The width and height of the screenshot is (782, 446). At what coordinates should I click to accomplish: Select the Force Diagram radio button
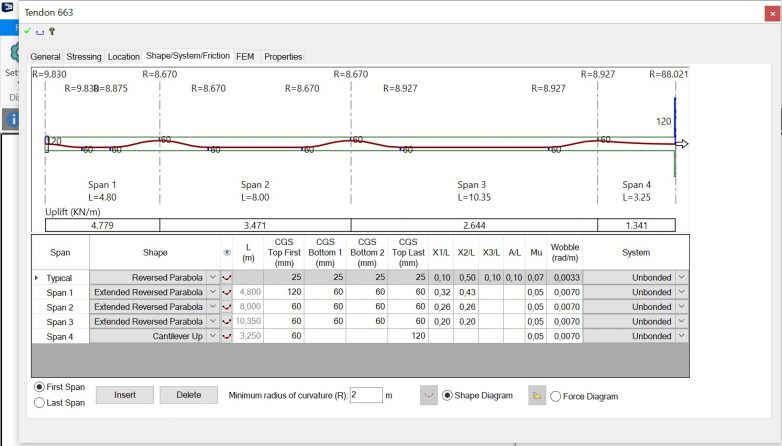pyautogui.click(x=555, y=396)
